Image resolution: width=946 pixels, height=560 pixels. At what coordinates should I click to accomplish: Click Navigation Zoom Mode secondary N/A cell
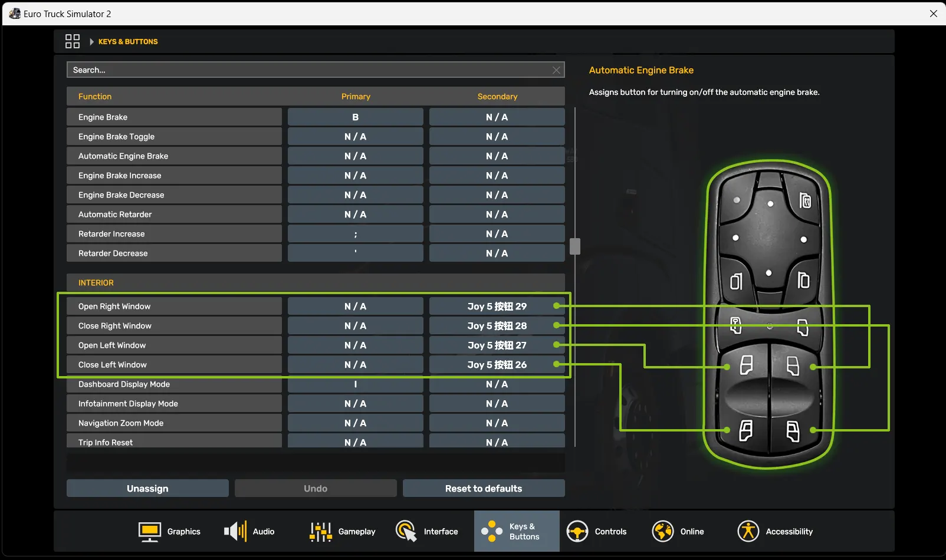pyautogui.click(x=497, y=423)
